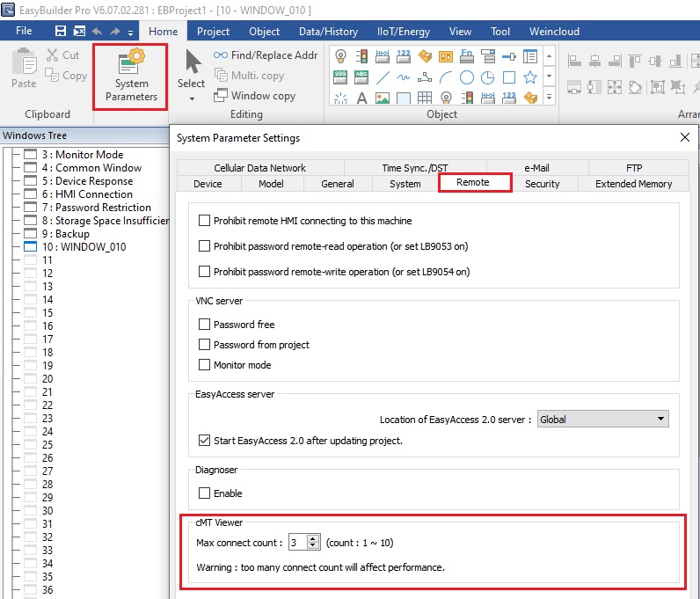700x599 pixels.
Task: Check Prohibit remote HMI connecting to this machine
Action: click(x=204, y=221)
